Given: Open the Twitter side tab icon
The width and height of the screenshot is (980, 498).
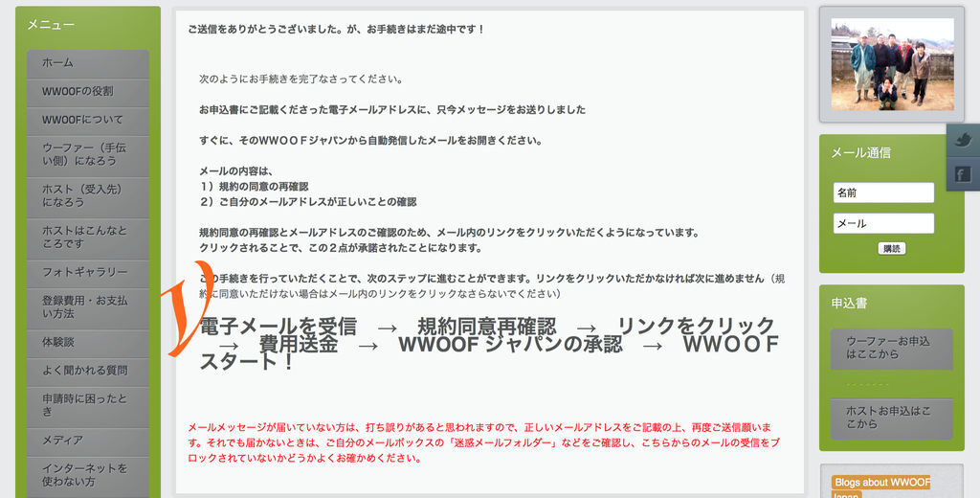Looking at the screenshot, I should [963, 140].
